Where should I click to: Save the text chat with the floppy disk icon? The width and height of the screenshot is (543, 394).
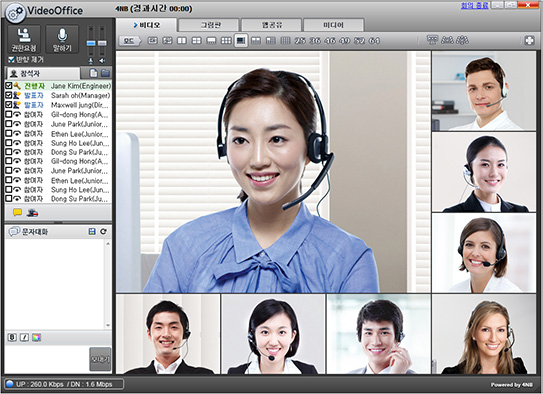[92, 231]
